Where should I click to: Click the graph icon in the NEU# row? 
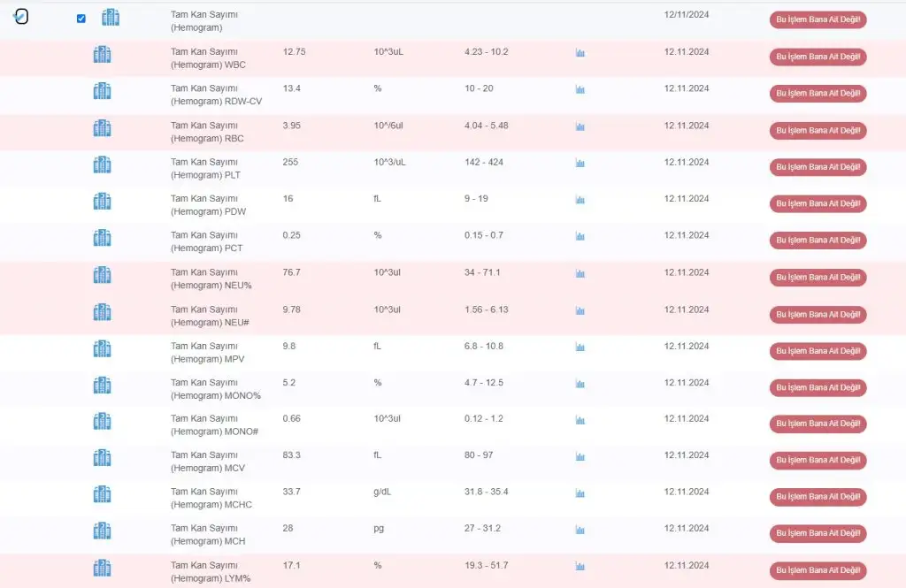pos(580,311)
